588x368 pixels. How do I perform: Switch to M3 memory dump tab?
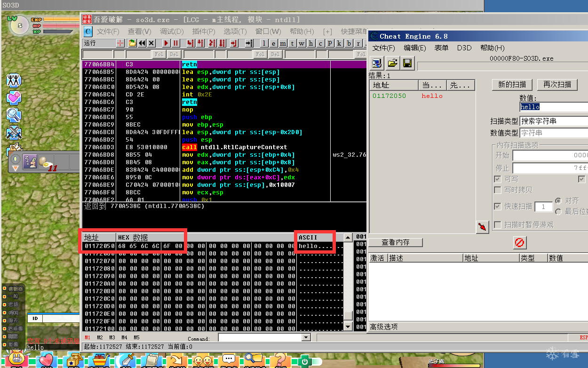[112, 337]
